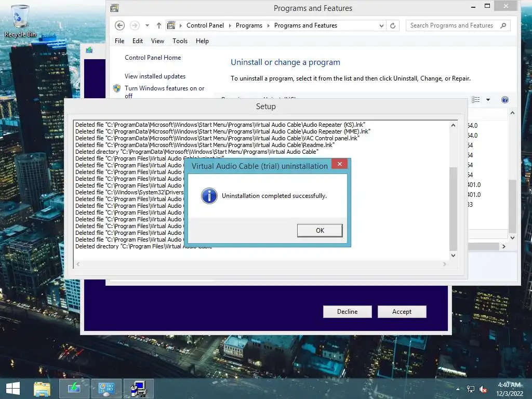Click the Setup log vertical scrollbar thumb
Viewport: 532px width, 399px height.
[453, 209]
